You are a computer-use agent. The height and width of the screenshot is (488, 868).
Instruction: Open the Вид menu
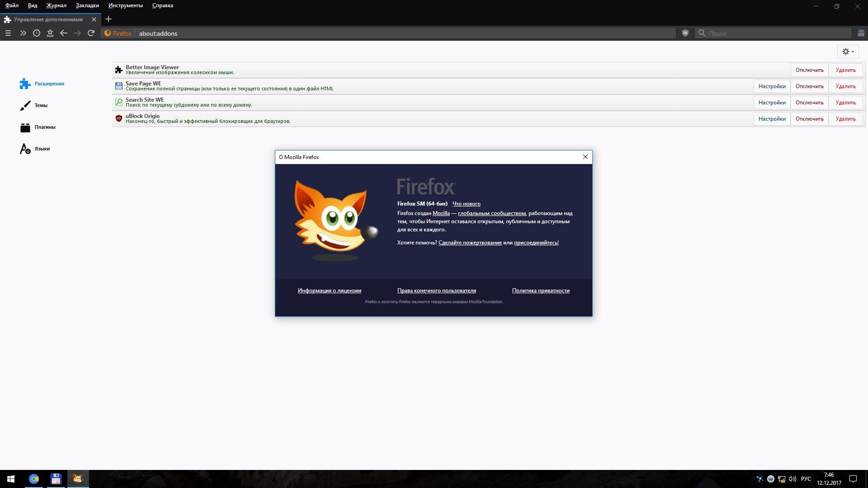[x=33, y=5]
